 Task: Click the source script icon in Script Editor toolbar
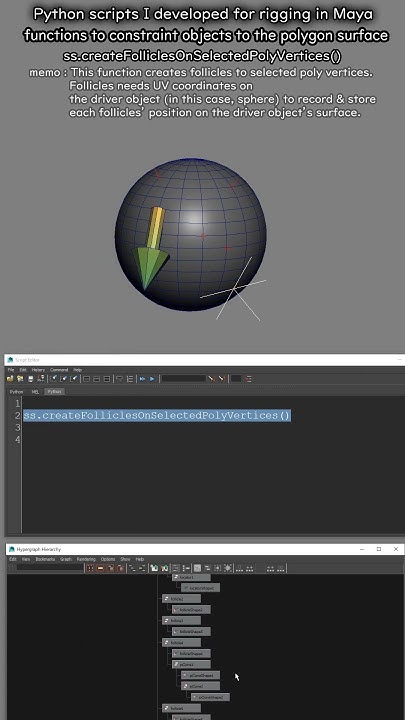click(x=20, y=379)
